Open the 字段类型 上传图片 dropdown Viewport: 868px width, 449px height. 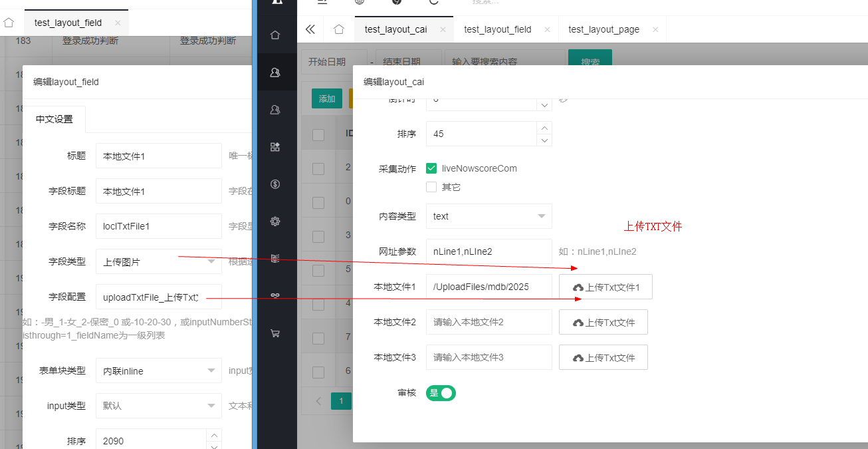point(158,262)
